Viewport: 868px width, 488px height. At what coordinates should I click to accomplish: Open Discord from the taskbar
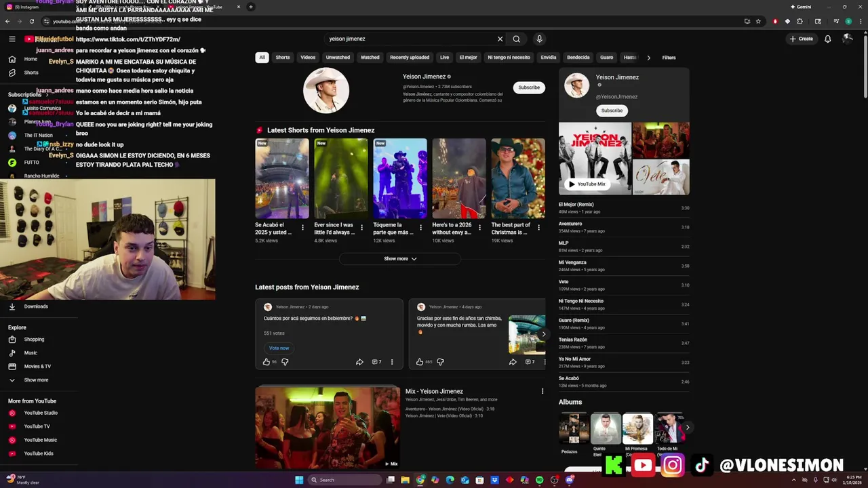(569, 480)
